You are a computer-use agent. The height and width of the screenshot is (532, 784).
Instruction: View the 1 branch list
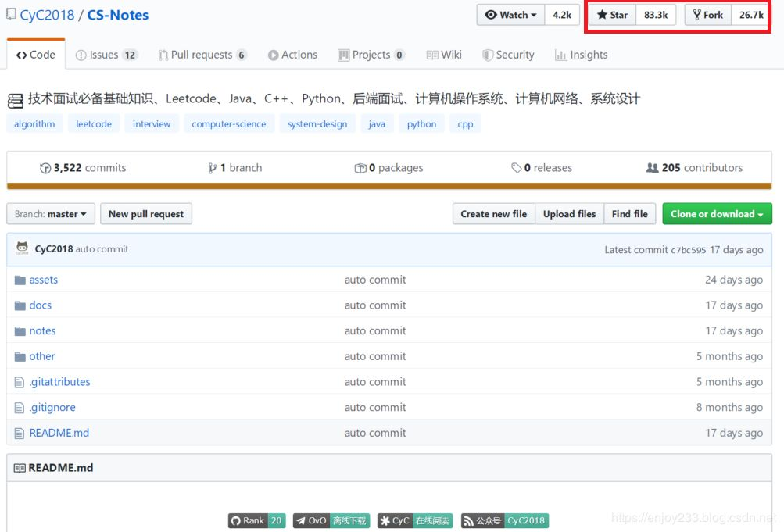click(235, 168)
